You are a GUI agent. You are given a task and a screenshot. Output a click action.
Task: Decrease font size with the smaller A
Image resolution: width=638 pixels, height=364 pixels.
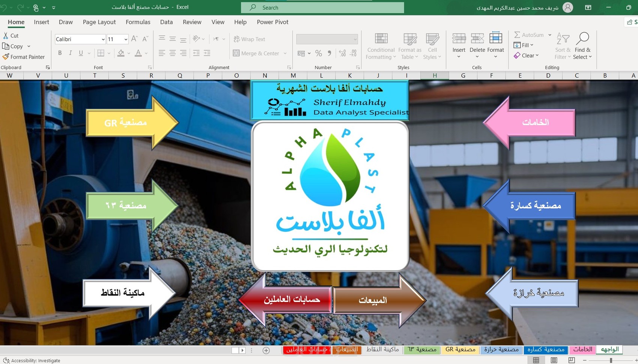point(145,39)
